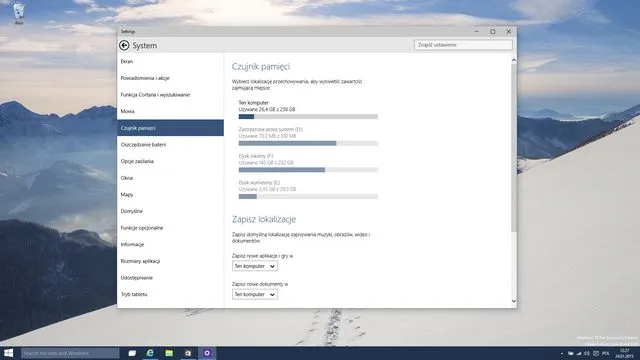
Task: Open Task View in the taskbar
Action: point(132,353)
